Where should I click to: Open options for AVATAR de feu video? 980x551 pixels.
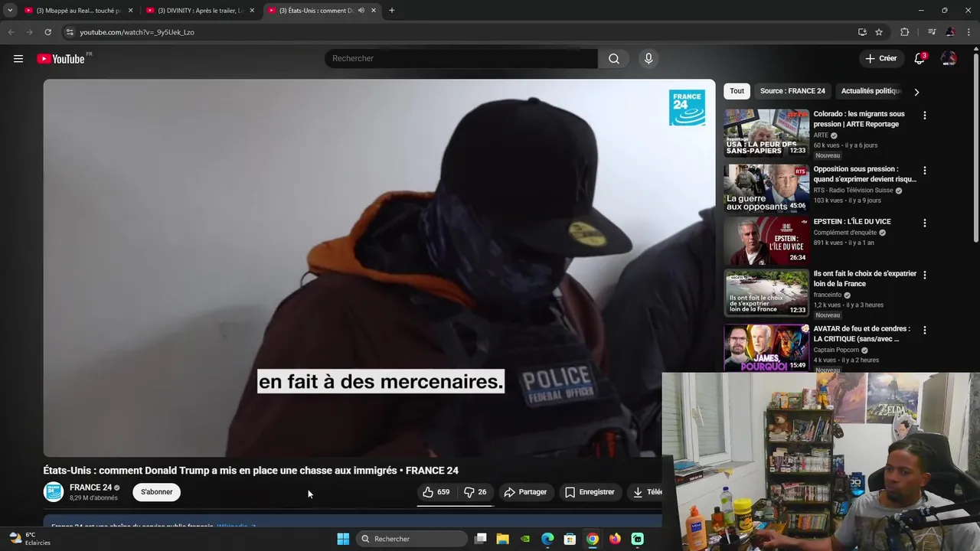pyautogui.click(x=924, y=331)
